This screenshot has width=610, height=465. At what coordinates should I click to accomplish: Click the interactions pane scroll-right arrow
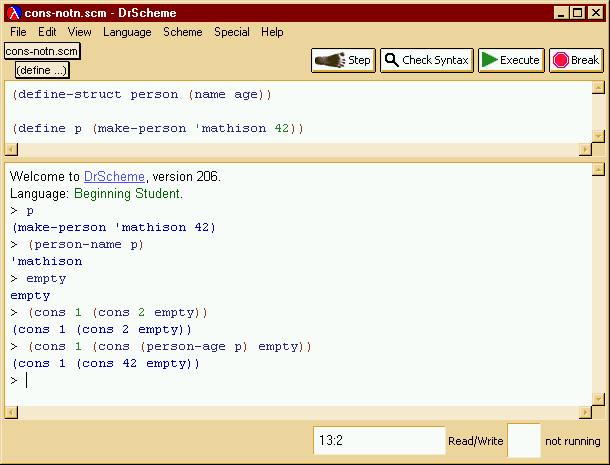click(585, 412)
